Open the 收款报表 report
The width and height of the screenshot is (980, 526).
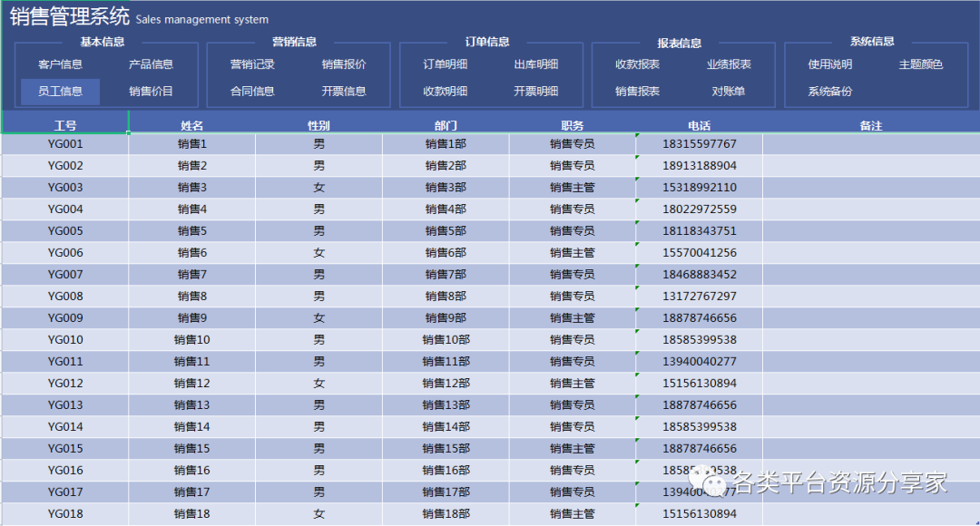point(638,64)
